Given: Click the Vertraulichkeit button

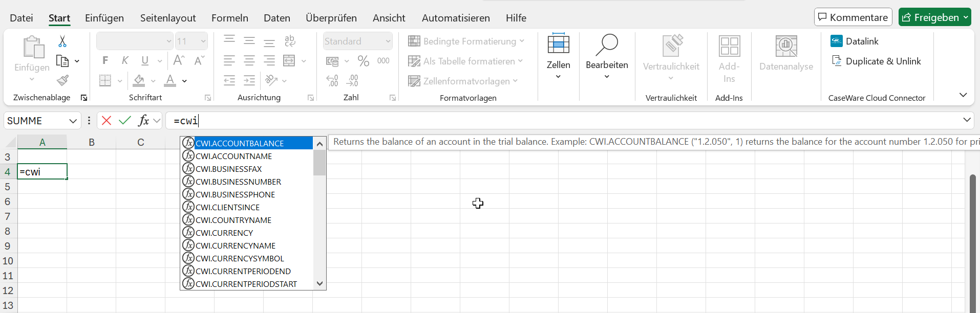Looking at the screenshot, I should click(671, 57).
